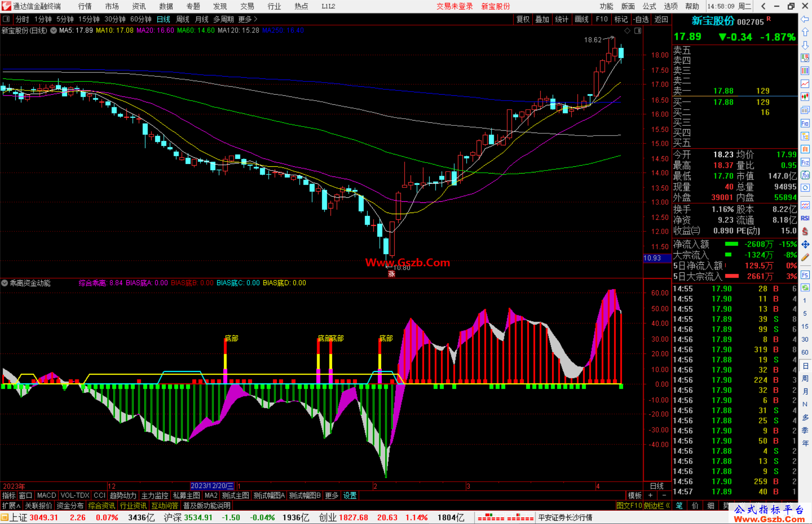
Task: Click the MA250 blue legend label
Action: 283,30
